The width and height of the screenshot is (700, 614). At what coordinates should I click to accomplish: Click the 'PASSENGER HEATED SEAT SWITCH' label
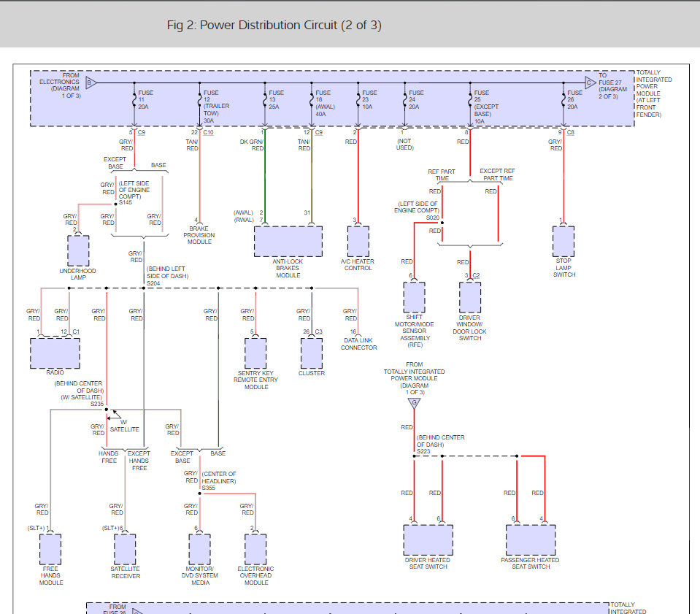[531, 563]
